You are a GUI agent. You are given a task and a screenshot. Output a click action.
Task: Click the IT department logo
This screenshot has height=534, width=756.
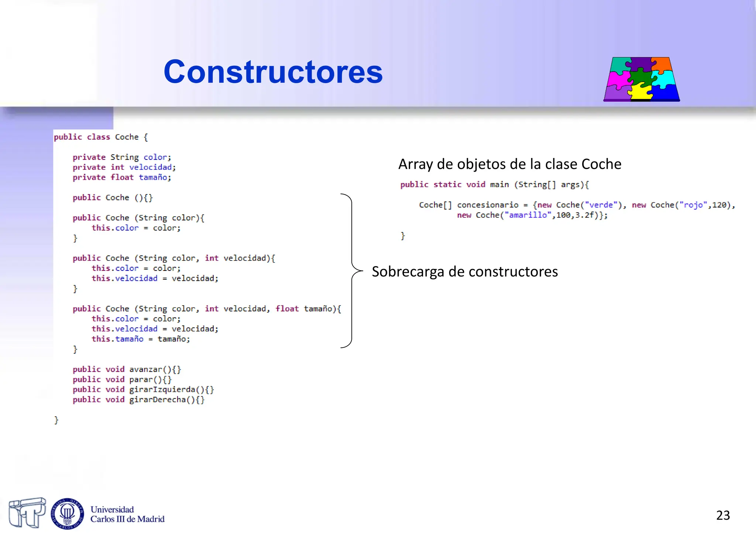pyautogui.click(x=27, y=512)
